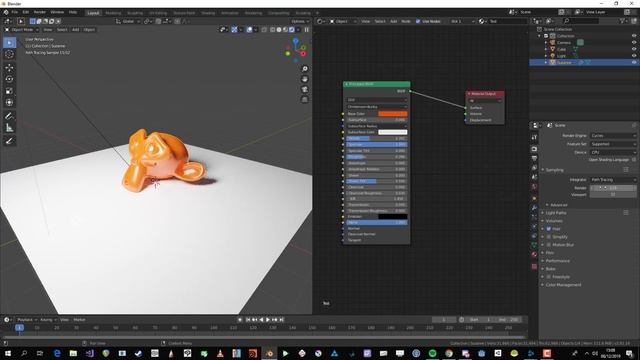Open the Integrator Path Tracing dropdown
This screenshot has height=360, width=640.
(x=613, y=180)
